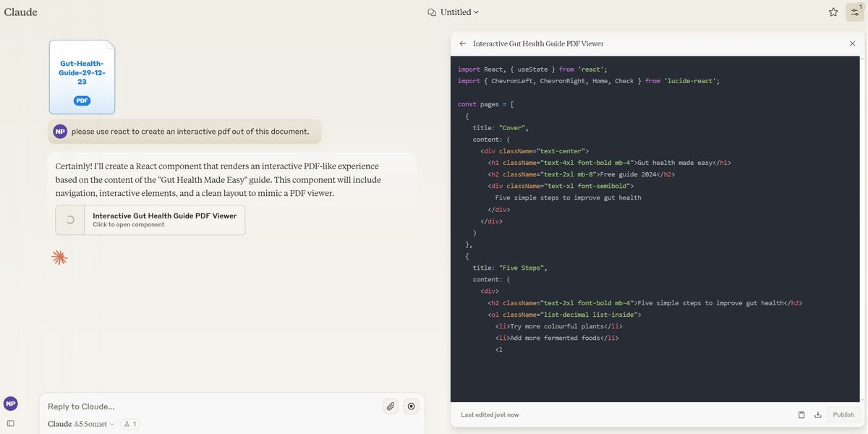Click the artifact title in panel header

(538, 43)
